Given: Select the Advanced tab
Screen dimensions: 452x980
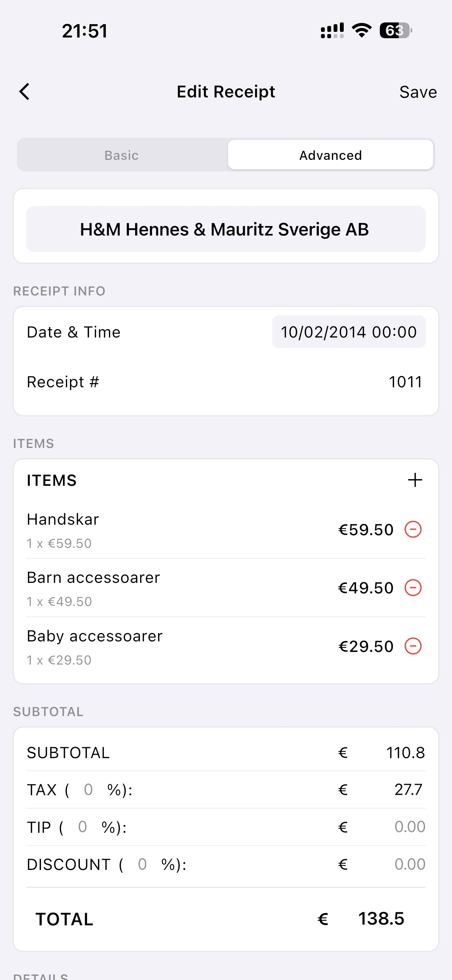Looking at the screenshot, I should tap(330, 155).
